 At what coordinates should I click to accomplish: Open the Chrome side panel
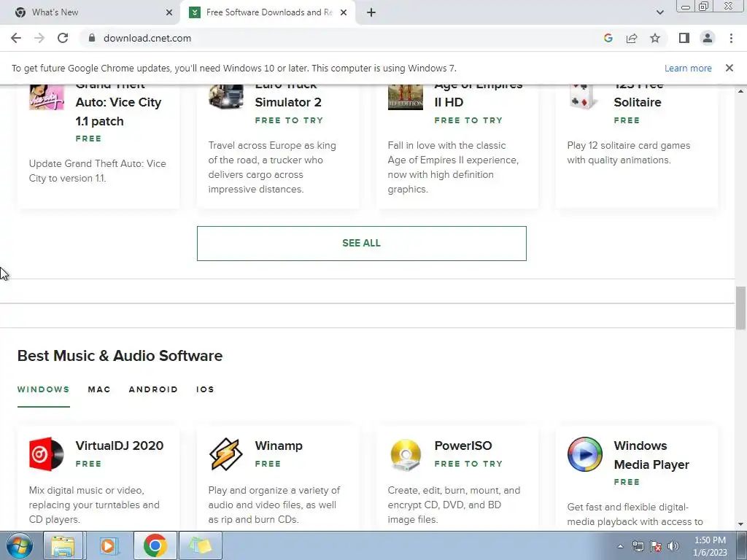coord(684,38)
